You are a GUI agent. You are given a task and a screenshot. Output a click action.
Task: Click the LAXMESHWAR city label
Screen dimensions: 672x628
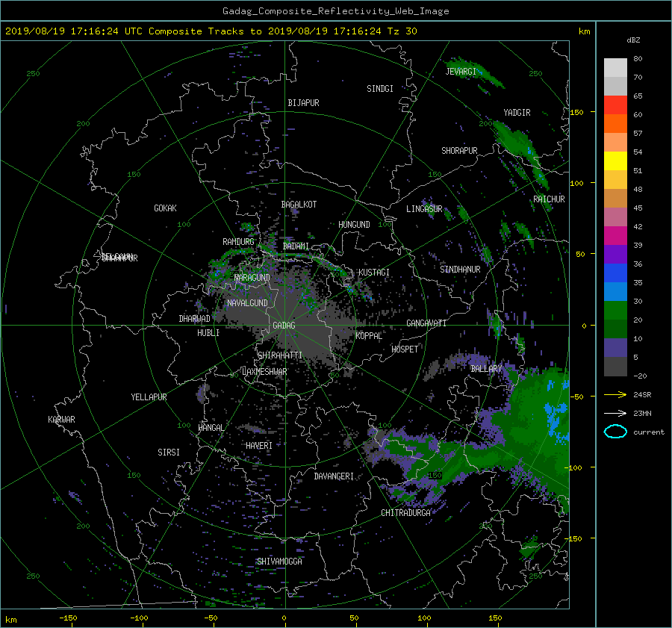[264, 372]
